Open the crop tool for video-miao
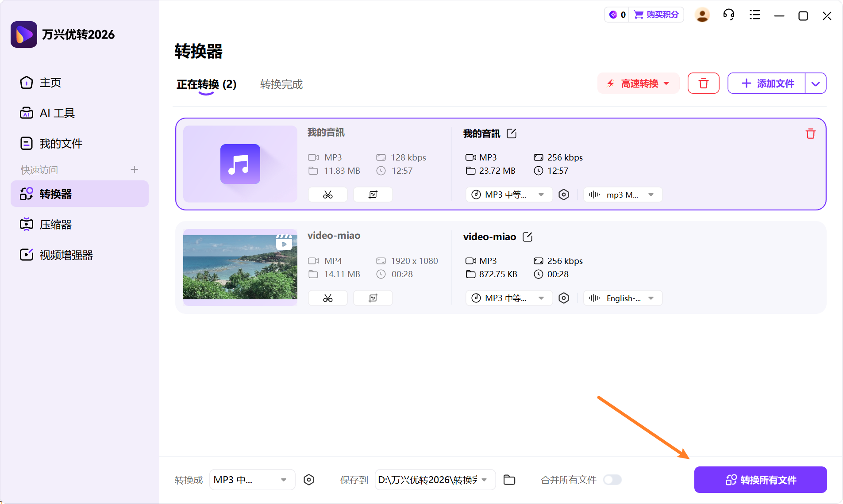The width and height of the screenshot is (843, 504). (x=373, y=298)
